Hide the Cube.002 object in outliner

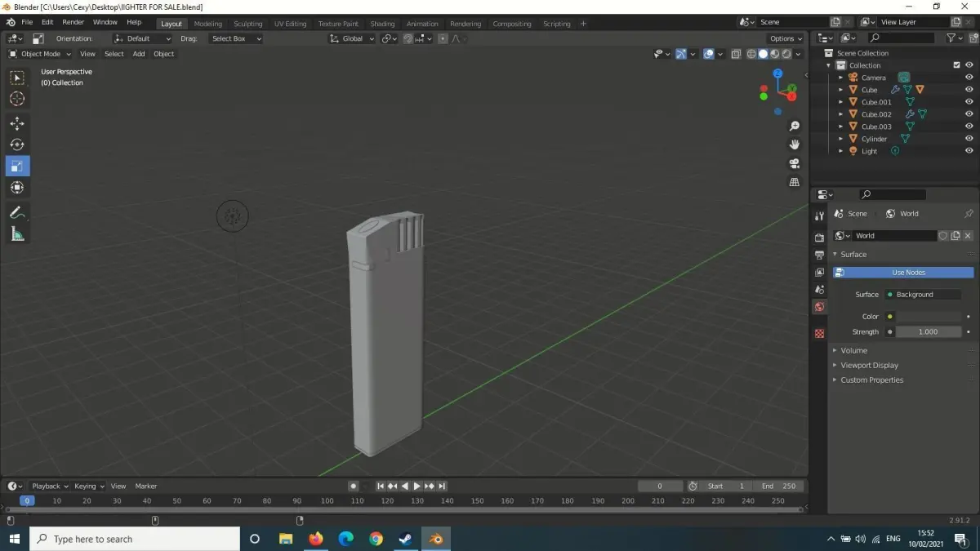(x=969, y=114)
